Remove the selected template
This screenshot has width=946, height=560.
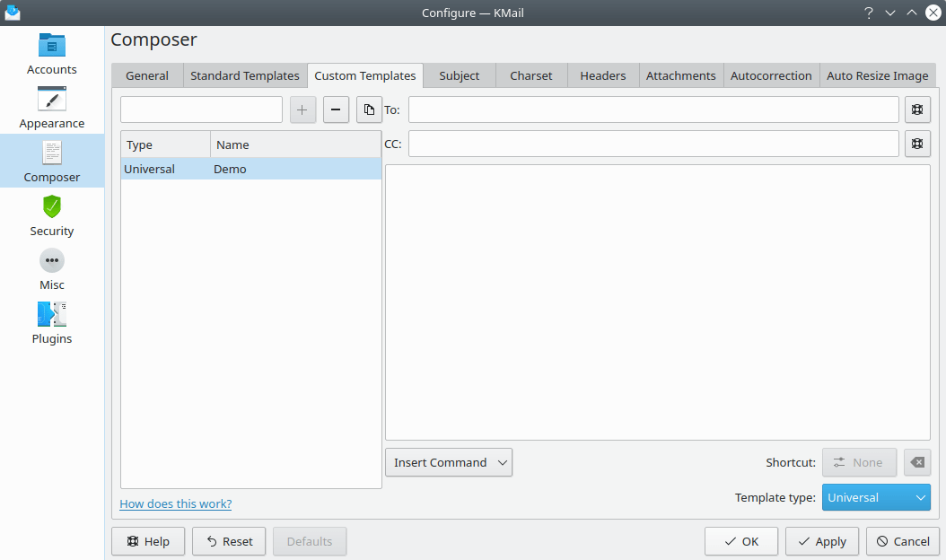tap(336, 109)
